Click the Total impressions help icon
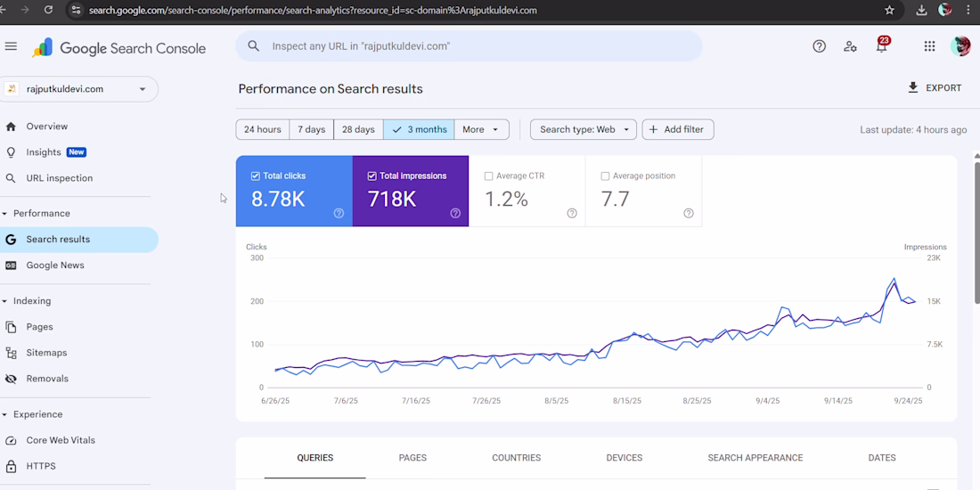980x490 pixels. point(455,213)
